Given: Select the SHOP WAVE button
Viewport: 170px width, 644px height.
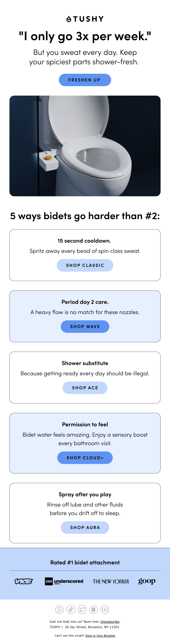Looking at the screenshot, I should [85, 327].
